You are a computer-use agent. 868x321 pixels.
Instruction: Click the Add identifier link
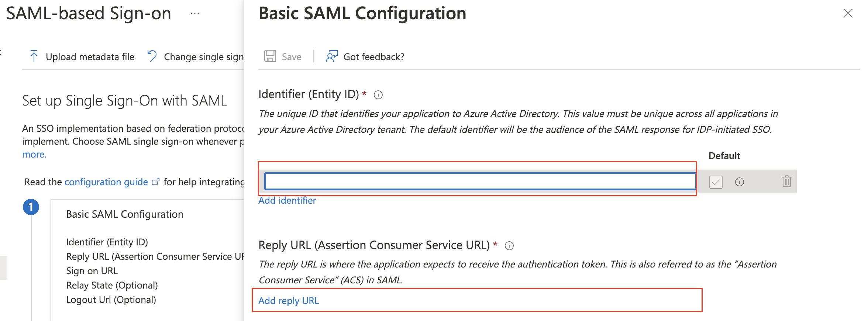tap(287, 201)
